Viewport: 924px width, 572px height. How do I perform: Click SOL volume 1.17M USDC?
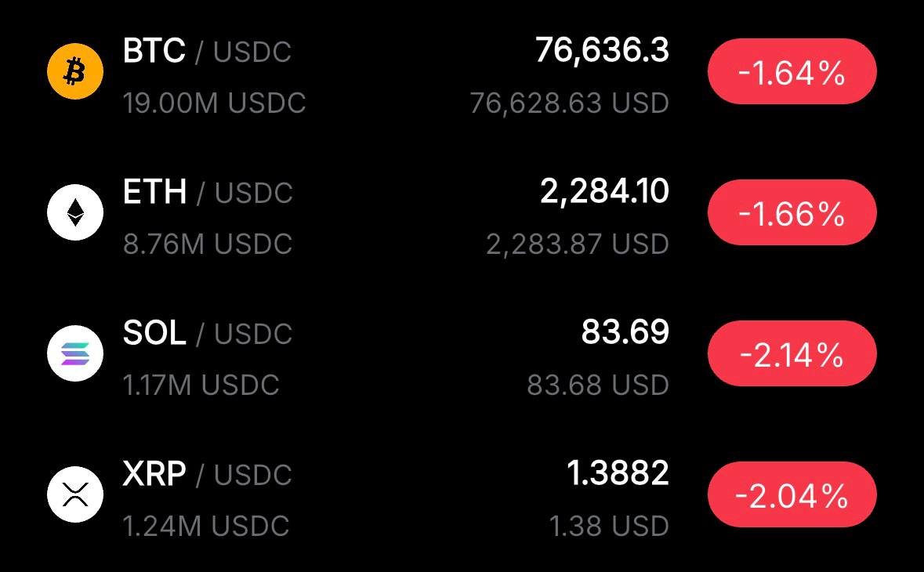coord(201,386)
